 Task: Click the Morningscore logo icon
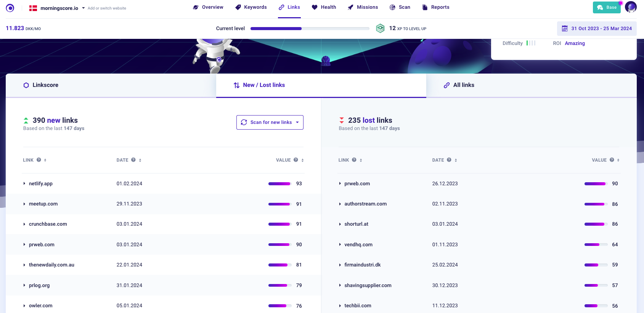pos(10,8)
